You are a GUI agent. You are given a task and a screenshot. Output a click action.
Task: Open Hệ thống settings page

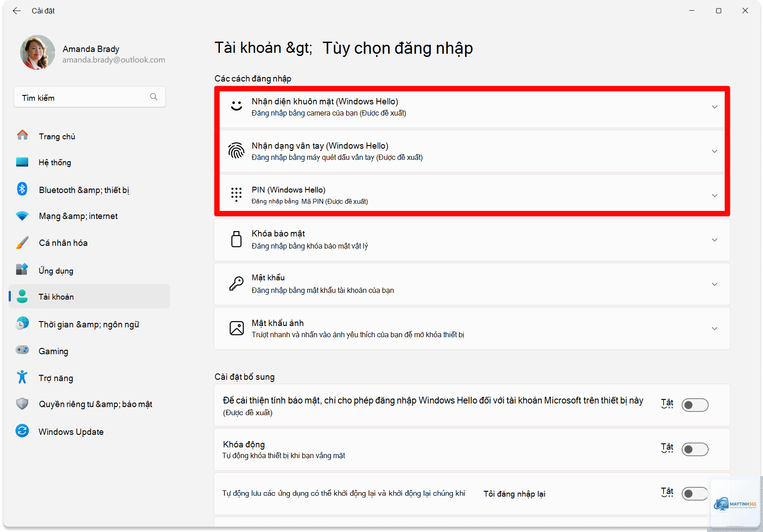[90, 163]
